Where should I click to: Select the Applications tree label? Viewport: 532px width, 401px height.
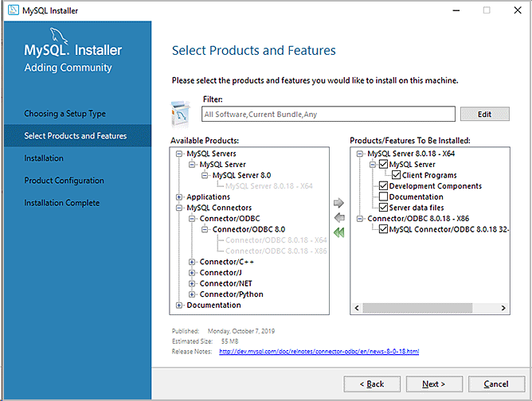209,197
